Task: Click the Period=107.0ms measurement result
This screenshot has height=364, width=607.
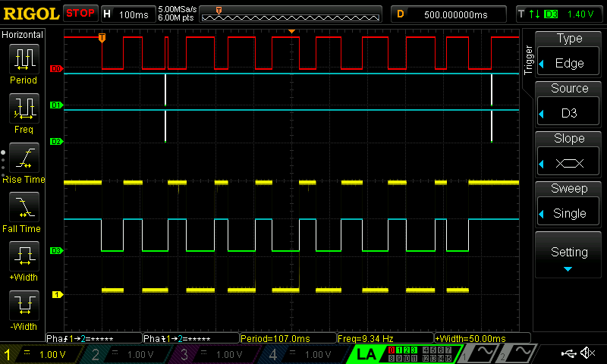Action: [x=288, y=338]
